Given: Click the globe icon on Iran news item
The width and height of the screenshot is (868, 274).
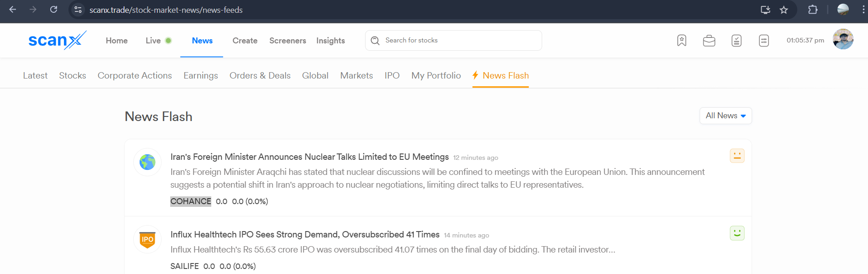Looking at the screenshot, I should 147,162.
